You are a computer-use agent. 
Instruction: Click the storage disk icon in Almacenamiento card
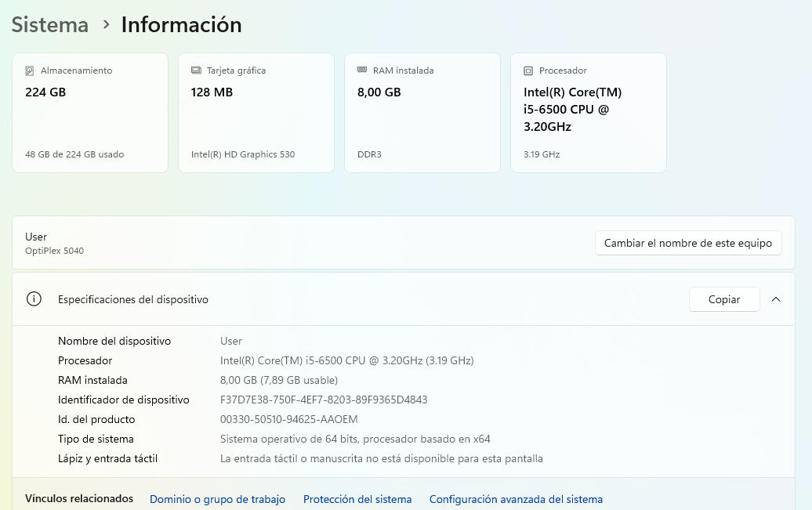click(30, 71)
